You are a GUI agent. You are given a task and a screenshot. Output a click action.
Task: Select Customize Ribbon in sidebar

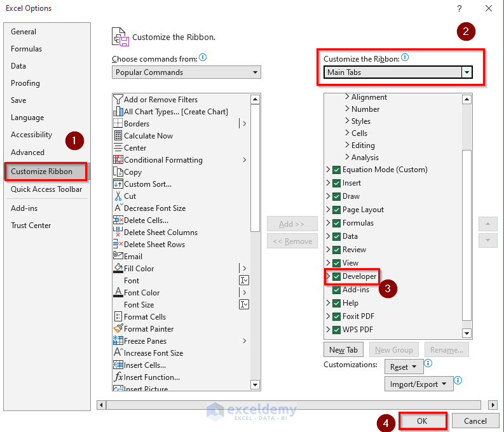pos(46,171)
